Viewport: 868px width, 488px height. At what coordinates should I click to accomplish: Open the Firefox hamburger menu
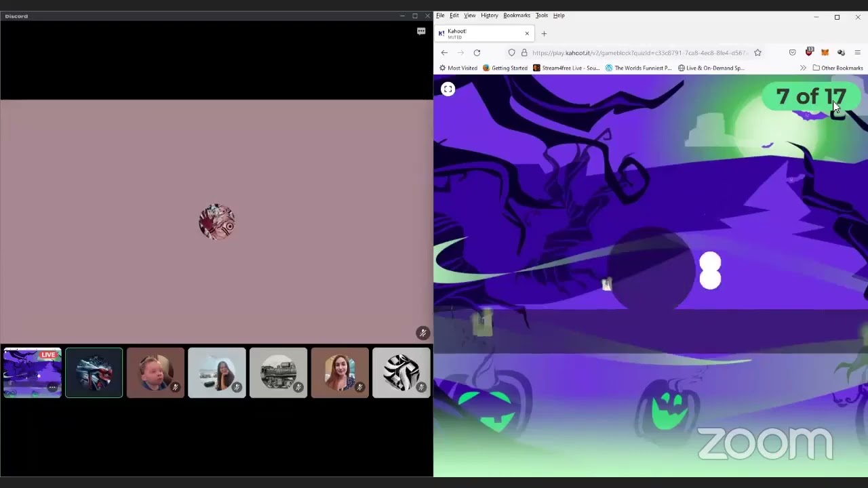point(857,53)
